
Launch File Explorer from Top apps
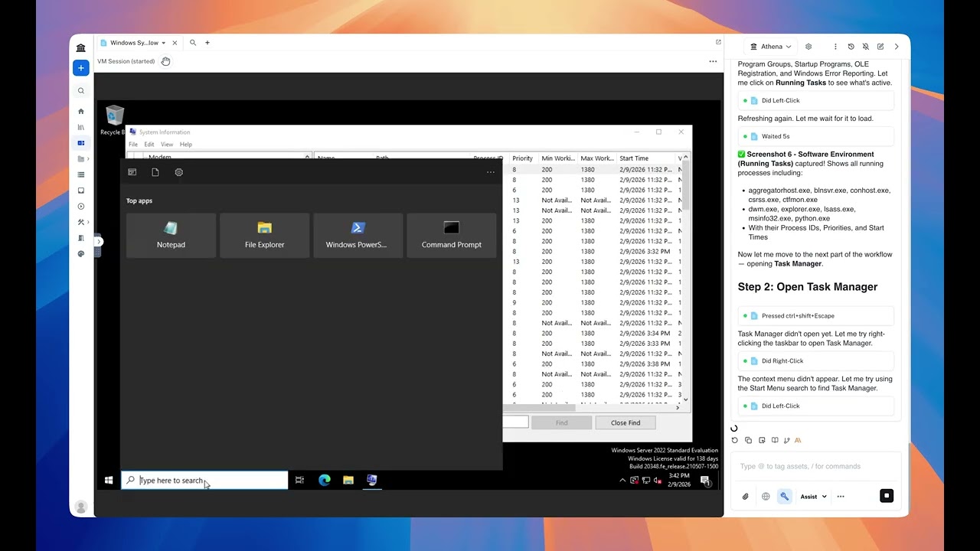pos(265,235)
